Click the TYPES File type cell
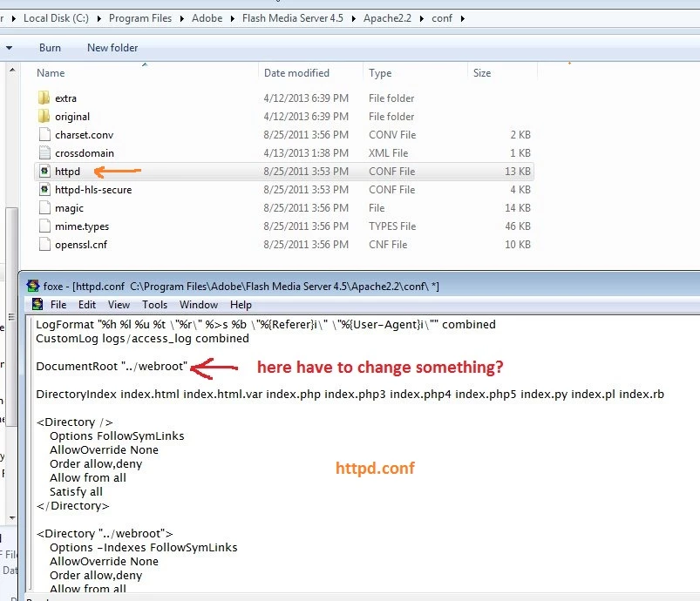Image resolution: width=700 pixels, height=601 pixels. 392,226
